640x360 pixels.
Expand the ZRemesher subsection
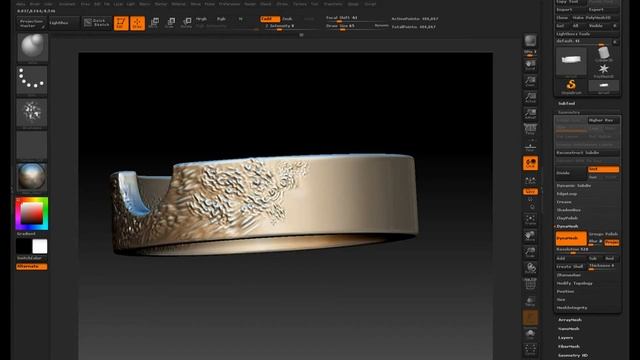(x=569, y=275)
